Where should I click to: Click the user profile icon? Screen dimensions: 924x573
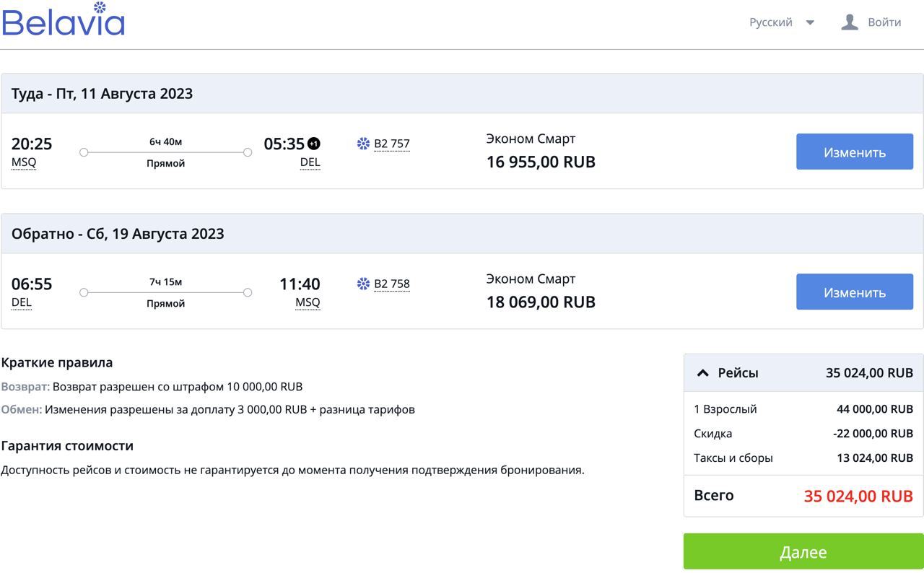coord(850,22)
